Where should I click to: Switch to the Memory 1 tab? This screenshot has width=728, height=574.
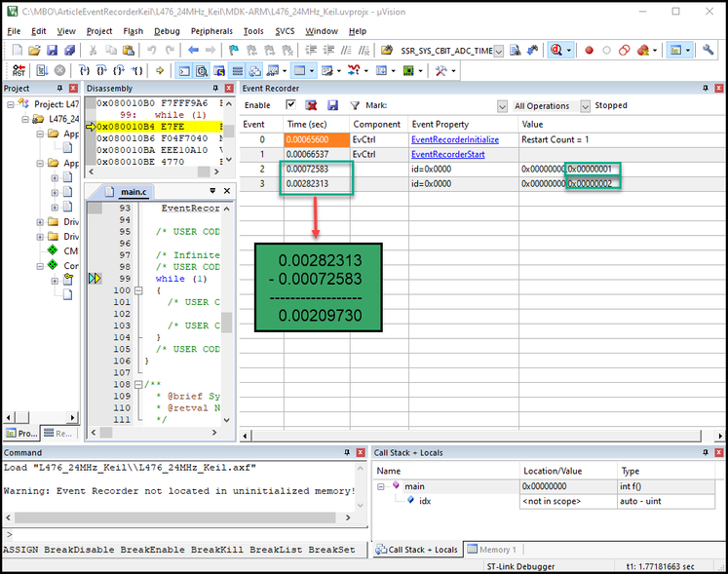(x=493, y=550)
